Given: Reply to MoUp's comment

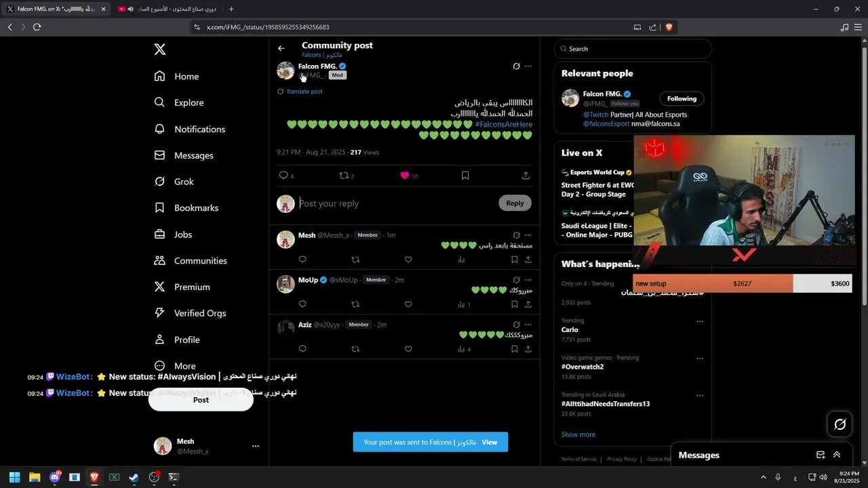Looking at the screenshot, I should (x=302, y=304).
